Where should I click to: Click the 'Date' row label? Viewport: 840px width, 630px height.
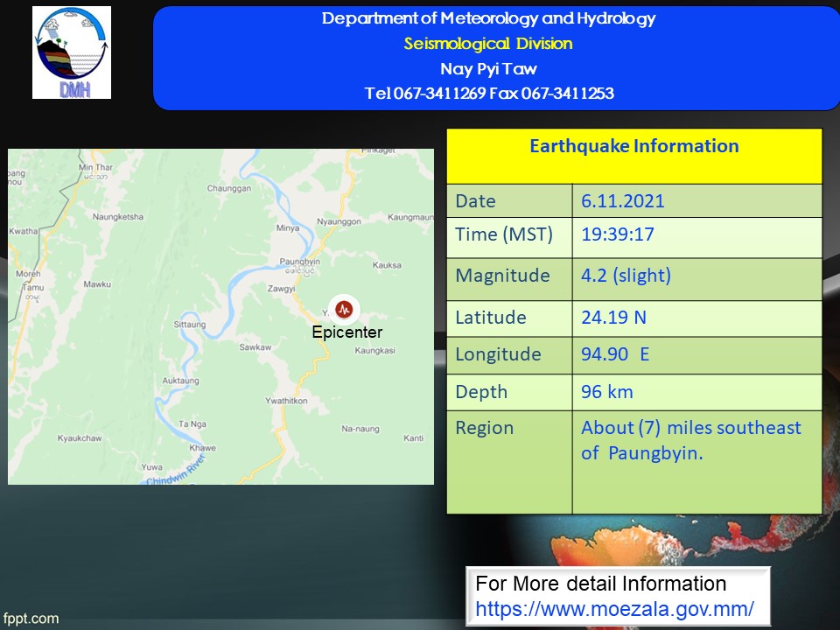click(x=475, y=201)
